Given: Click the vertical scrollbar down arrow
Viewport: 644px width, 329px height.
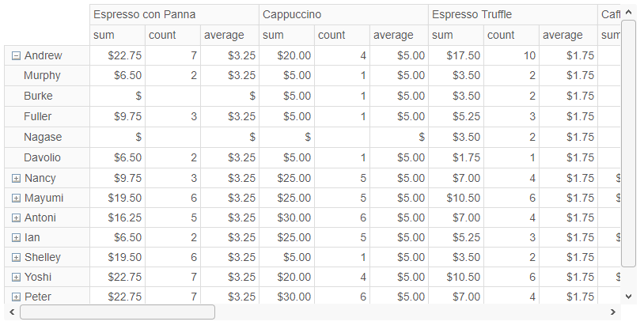Looking at the screenshot, I should click(x=628, y=296).
